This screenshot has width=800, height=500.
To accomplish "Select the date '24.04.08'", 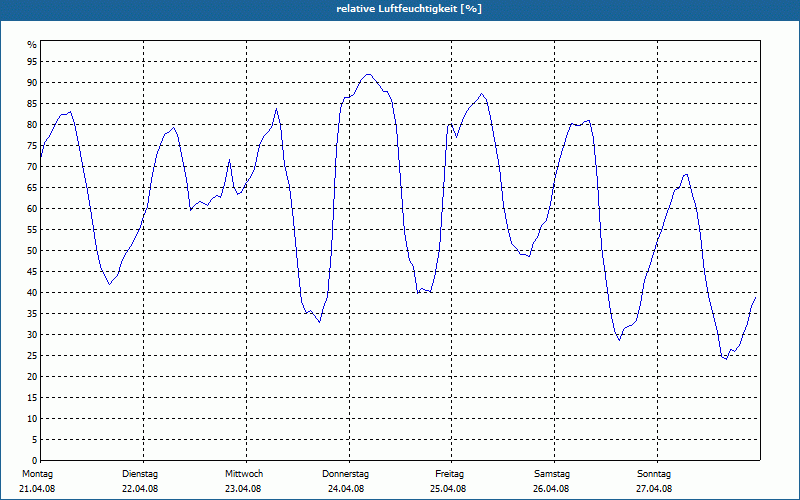I will pos(346,489).
